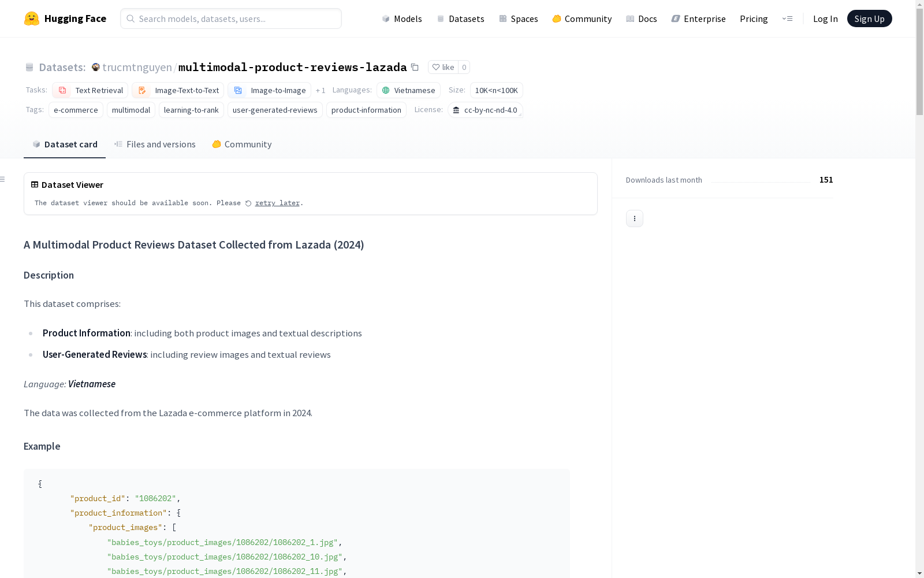Select the multimodal tag
Screen dimensions: 924x578
coord(131,110)
